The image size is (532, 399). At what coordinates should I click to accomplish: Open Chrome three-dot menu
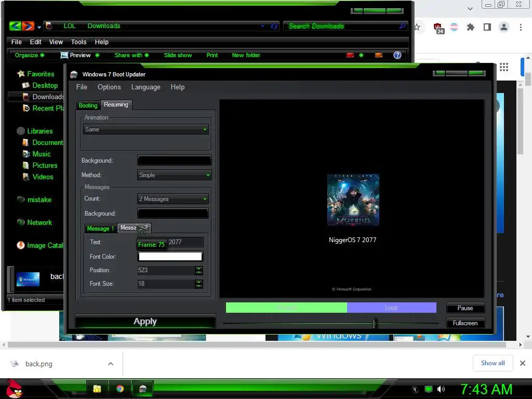521,27
